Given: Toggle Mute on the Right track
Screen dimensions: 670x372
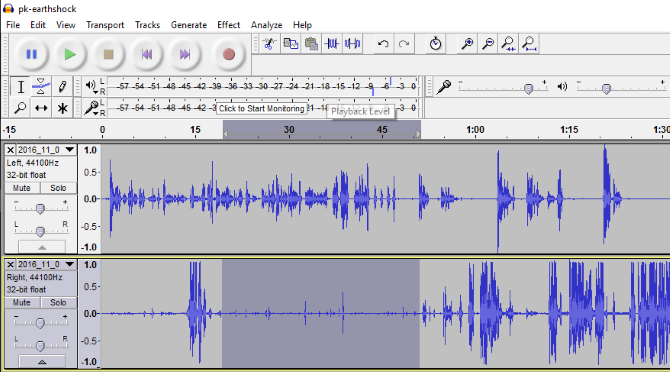Looking at the screenshot, I should 22,302.
